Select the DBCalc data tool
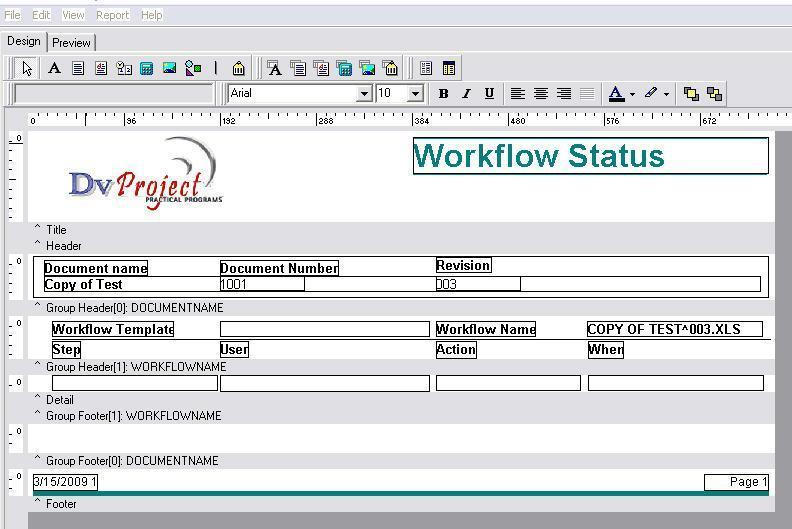The height and width of the screenshot is (529, 792). pyautogui.click(x=344, y=68)
